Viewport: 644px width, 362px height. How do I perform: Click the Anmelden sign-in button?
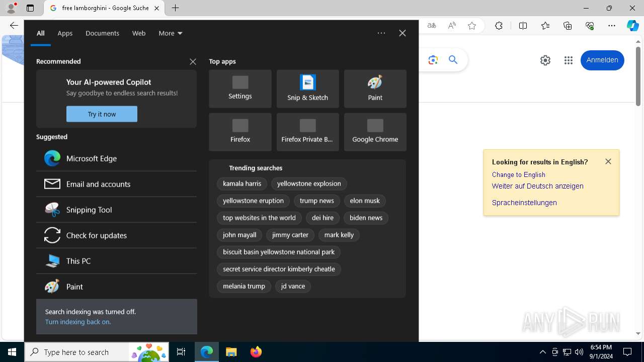coord(602,60)
